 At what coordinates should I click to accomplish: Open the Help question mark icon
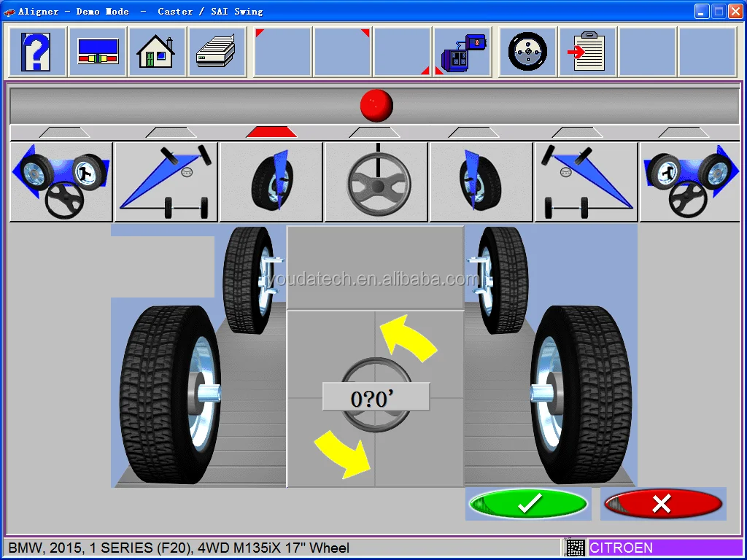pos(35,52)
